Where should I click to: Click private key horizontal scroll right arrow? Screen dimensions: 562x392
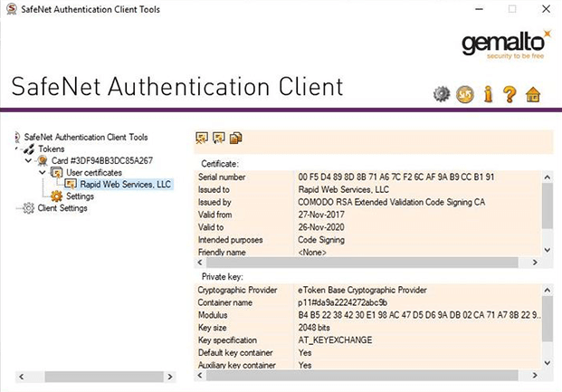pos(535,376)
